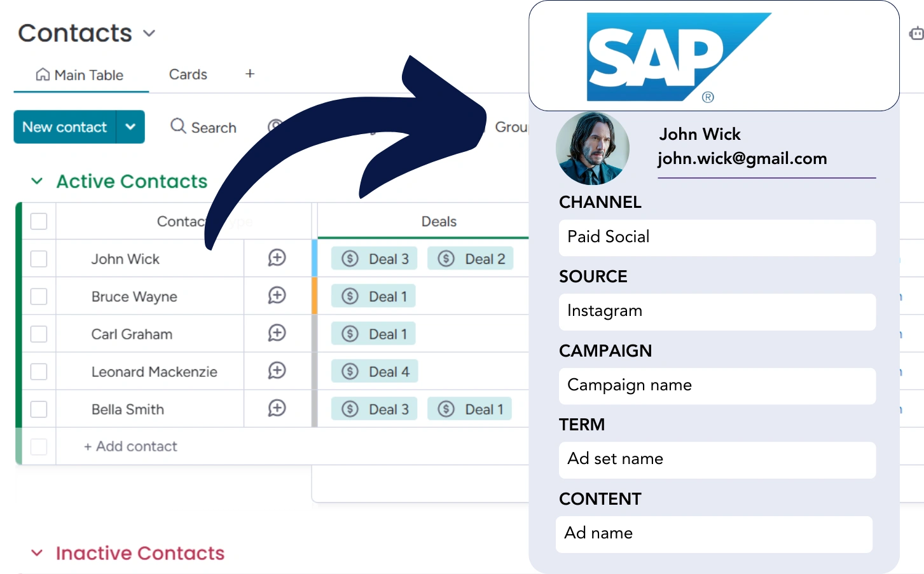This screenshot has height=574, width=924.
Task: Collapse the Active Contacts group
Action: [x=37, y=181]
